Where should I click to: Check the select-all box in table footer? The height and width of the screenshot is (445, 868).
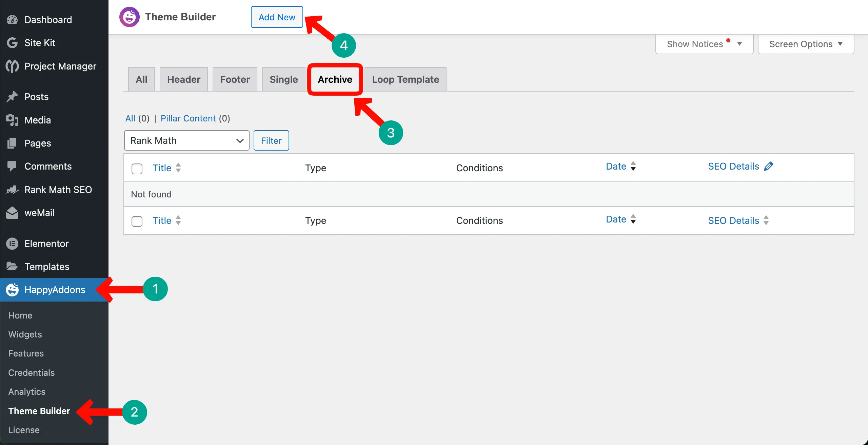coord(137,221)
